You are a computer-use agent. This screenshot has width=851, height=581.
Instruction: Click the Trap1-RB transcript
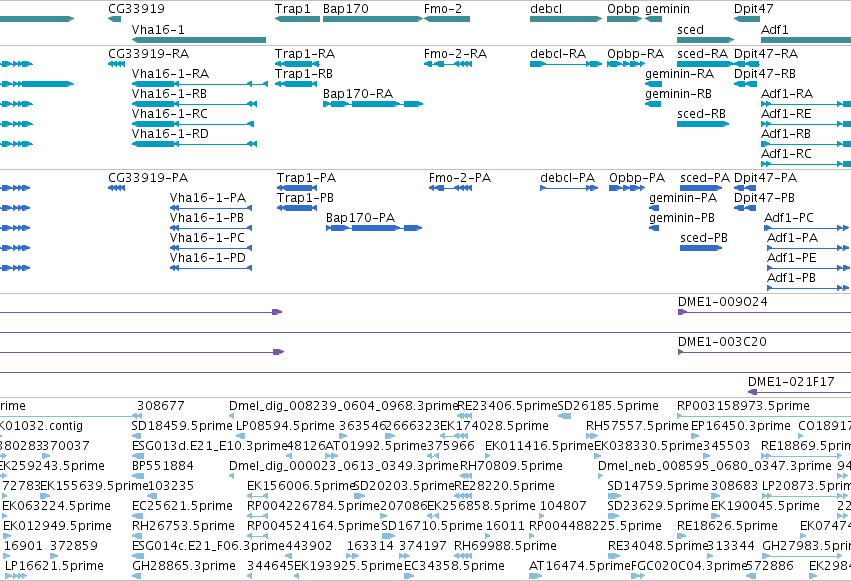pyautogui.click(x=296, y=84)
